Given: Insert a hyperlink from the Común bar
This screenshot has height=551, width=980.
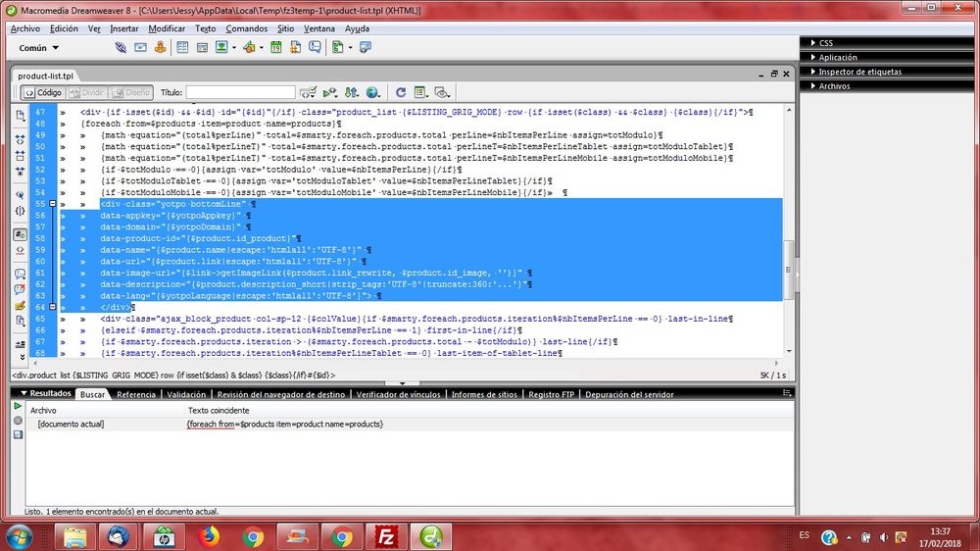Looking at the screenshot, I should click(121, 47).
